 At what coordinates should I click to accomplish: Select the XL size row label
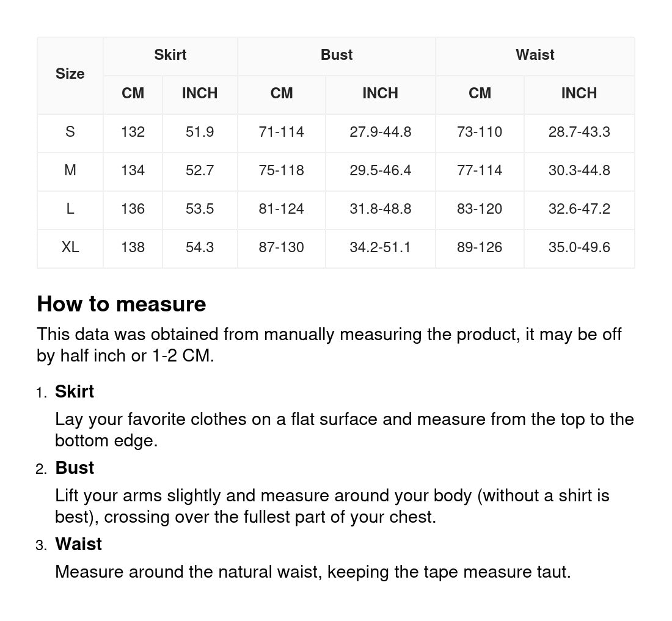[x=70, y=247]
